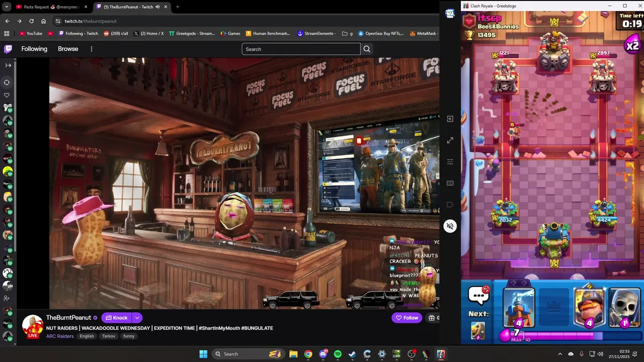Screen dimensions: 644x362
Task: Open the Chrome apps grid
Action: click(7, 34)
